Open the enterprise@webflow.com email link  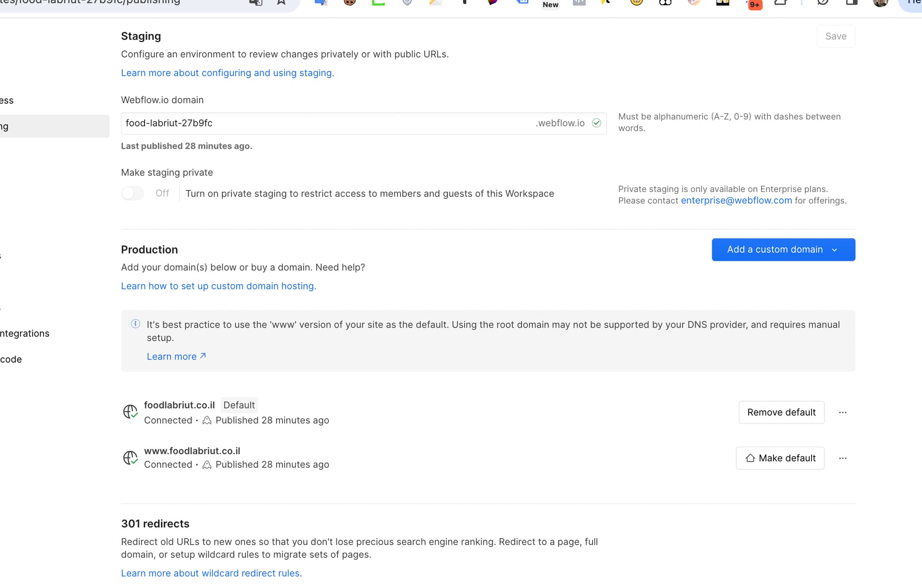coord(736,201)
